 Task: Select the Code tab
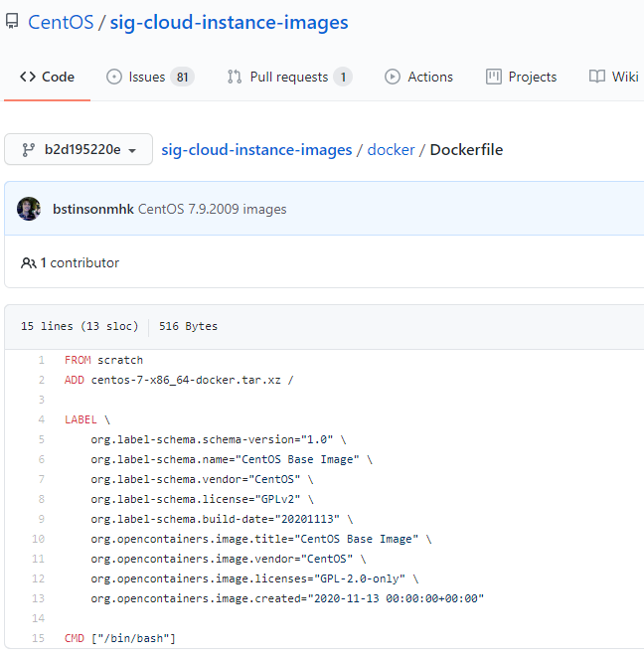pos(47,77)
